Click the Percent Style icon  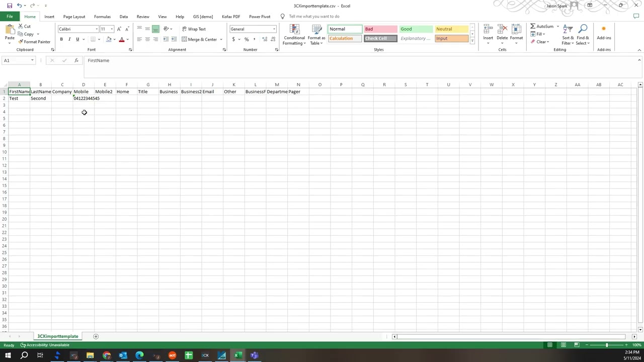click(x=247, y=39)
